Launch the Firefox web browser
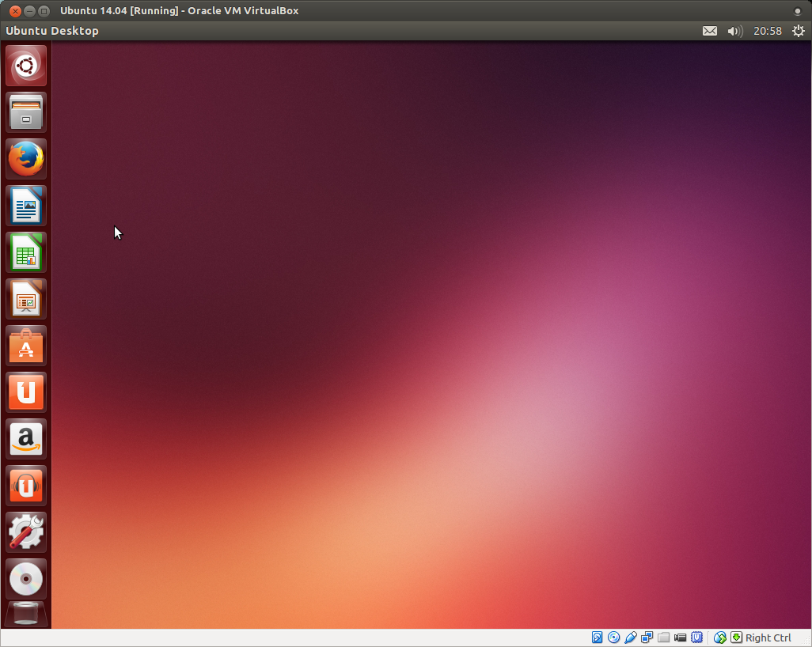Screen dimensions: 812x647 (x=26, y=158)
